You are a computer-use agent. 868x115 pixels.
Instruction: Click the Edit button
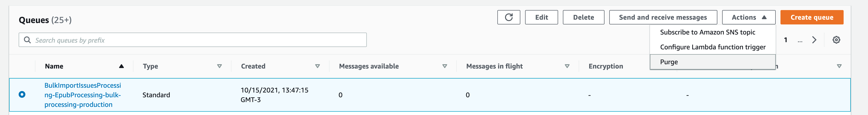[x=541, y=17]
